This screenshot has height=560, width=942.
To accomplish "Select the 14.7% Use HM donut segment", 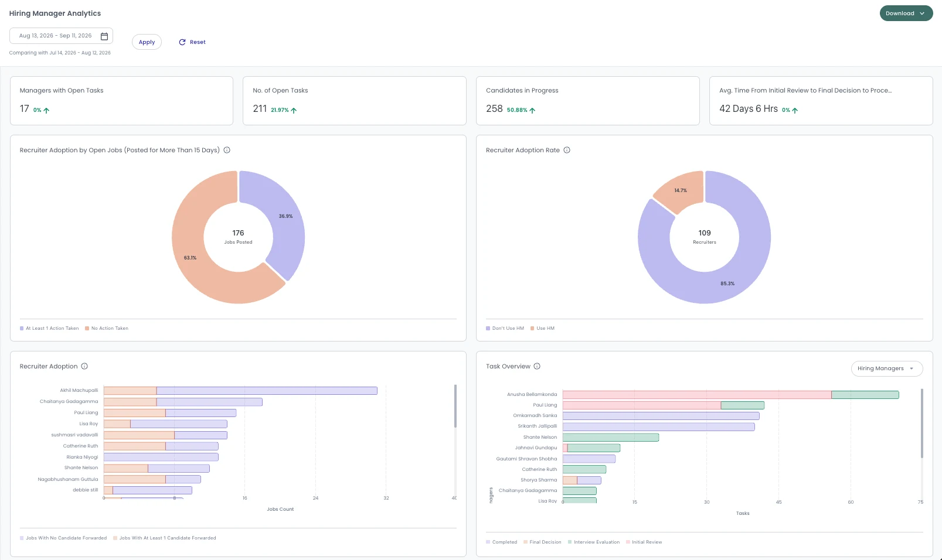I will [682, 191].
